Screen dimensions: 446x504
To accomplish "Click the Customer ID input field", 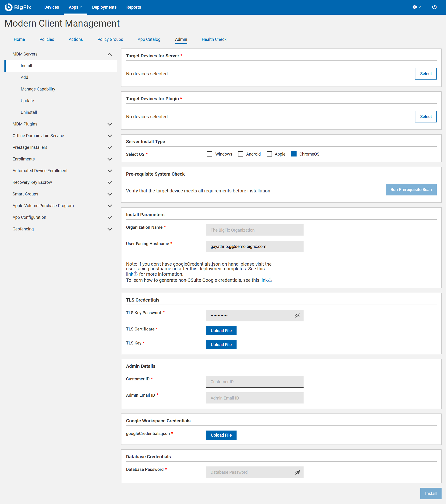I will [255, 382].
